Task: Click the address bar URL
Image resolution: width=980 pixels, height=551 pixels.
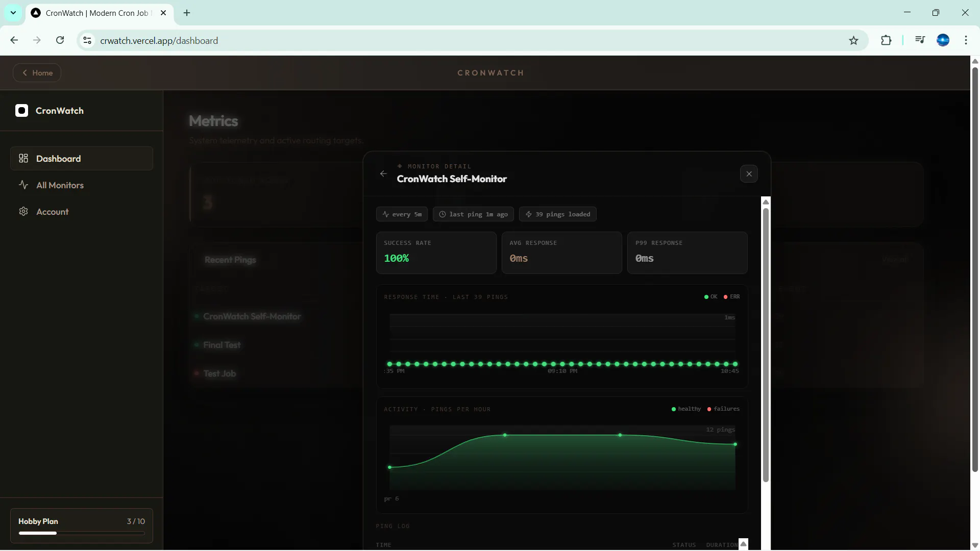Action: pos(159,41)
